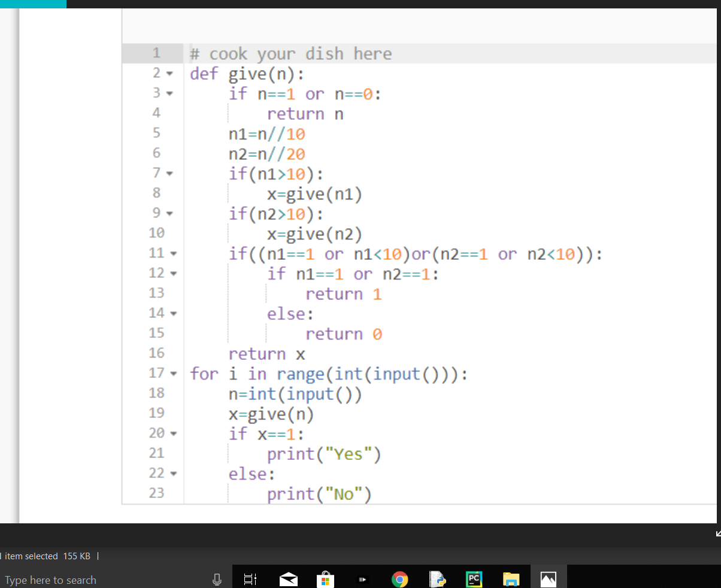Click the print("No") statement

[320, 495]
